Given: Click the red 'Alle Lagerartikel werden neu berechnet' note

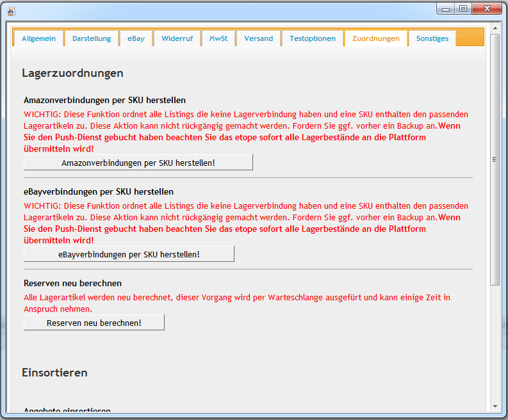Looking at the screenshot, I should (x=237, y=303).
